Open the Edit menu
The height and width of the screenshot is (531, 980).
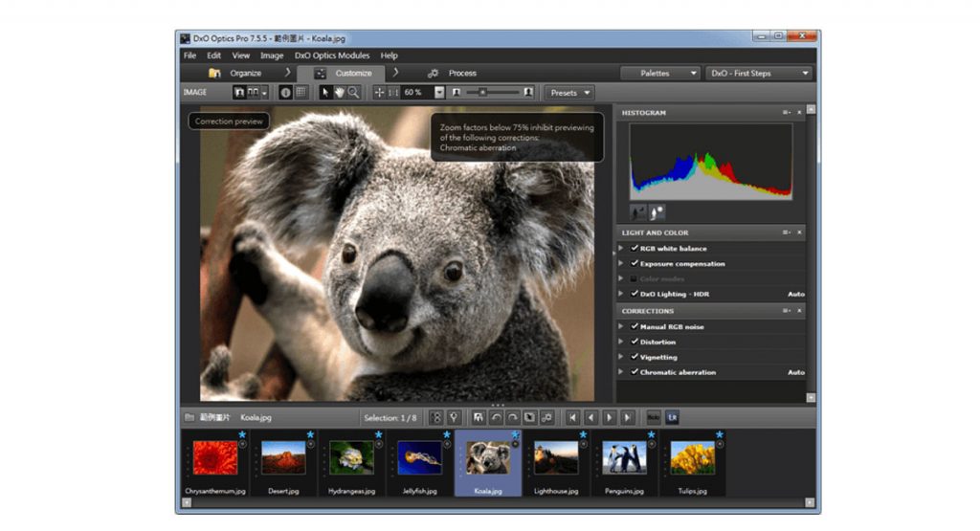coord(213,55)
